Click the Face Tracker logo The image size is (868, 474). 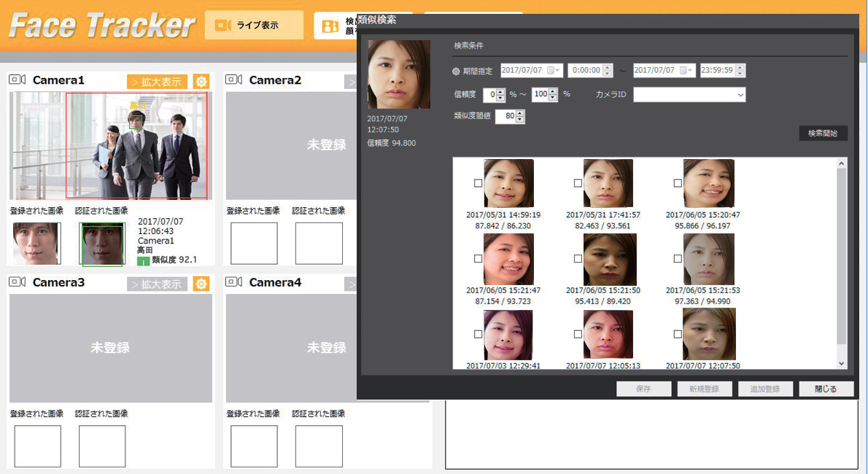pyautogui.click(x=102, y=26)
